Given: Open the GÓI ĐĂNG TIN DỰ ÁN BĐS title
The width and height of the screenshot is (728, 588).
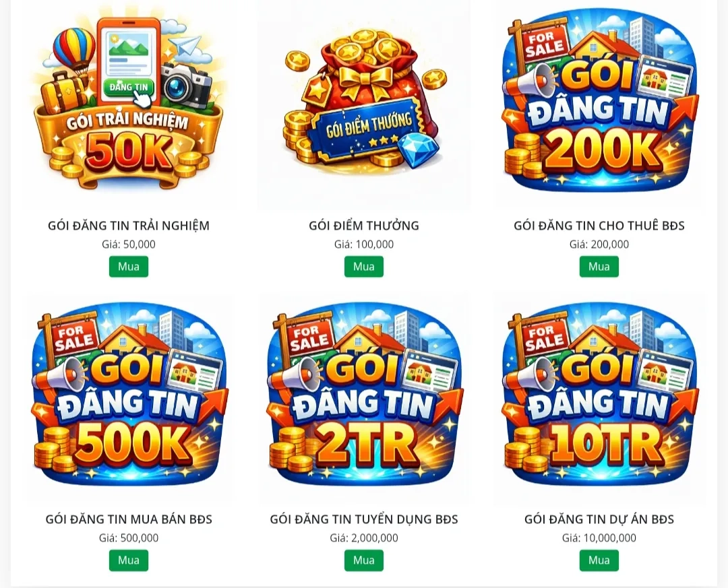Looking at the screenshot, I should point(599,519).
